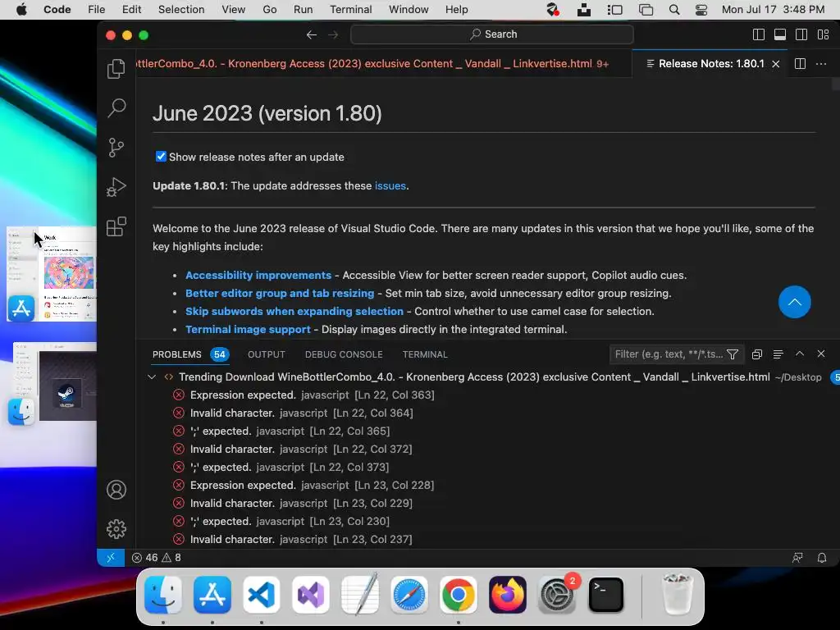Screen dimensions: 840x630
Task: Switch to the DEBUG CONSOLE panel tab
Action: [x=344, y=354]
